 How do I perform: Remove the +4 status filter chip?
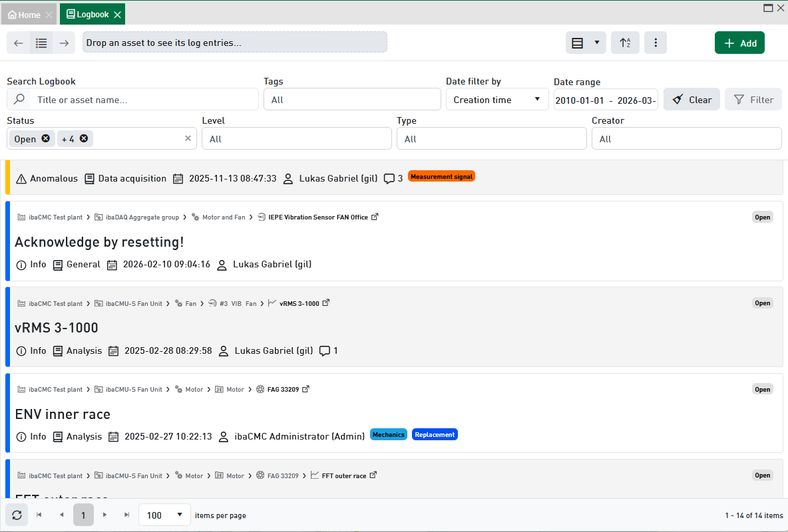[x=84, y=138]
